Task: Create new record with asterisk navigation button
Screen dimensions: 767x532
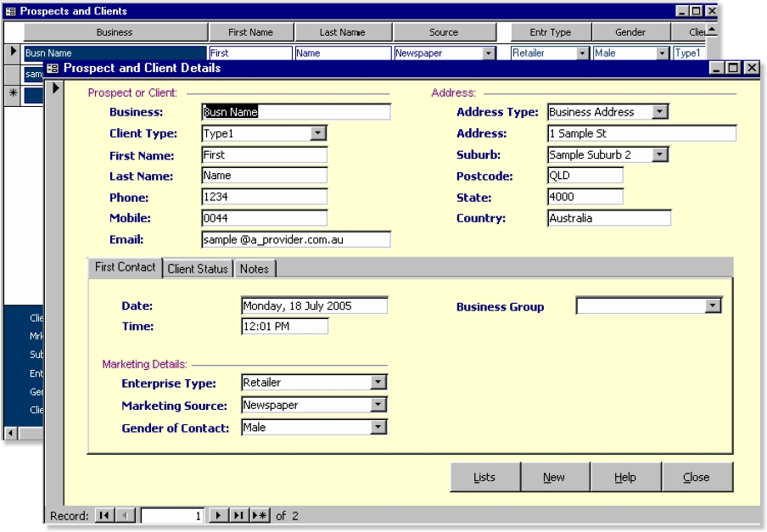Action: pyautogui.click(x=259, y=516)
